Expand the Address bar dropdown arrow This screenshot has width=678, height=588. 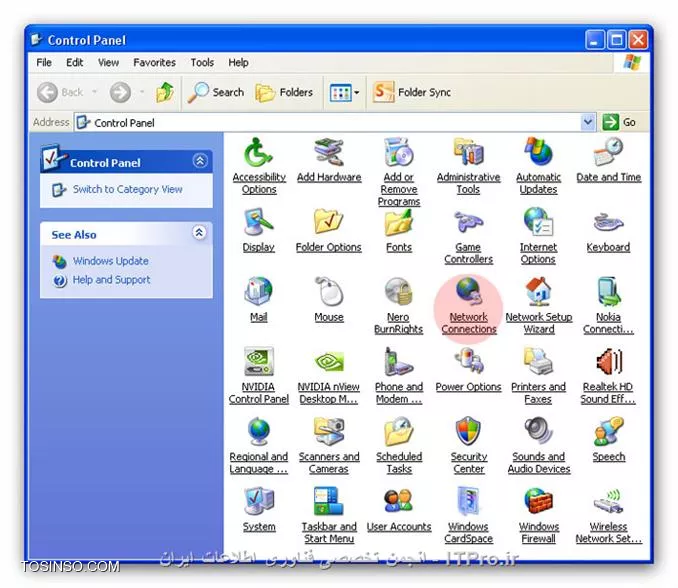pos(588,122)
